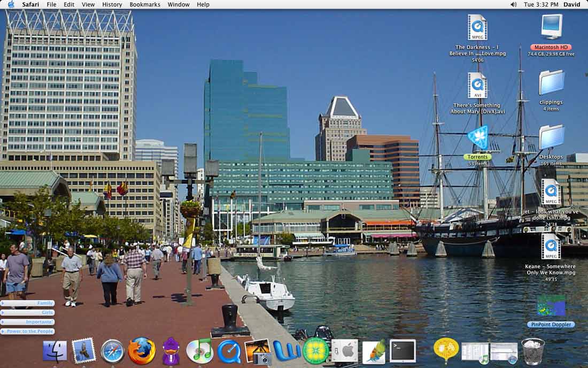
Task: Click the 4 items text under clippings
Action: coord(551,109)
